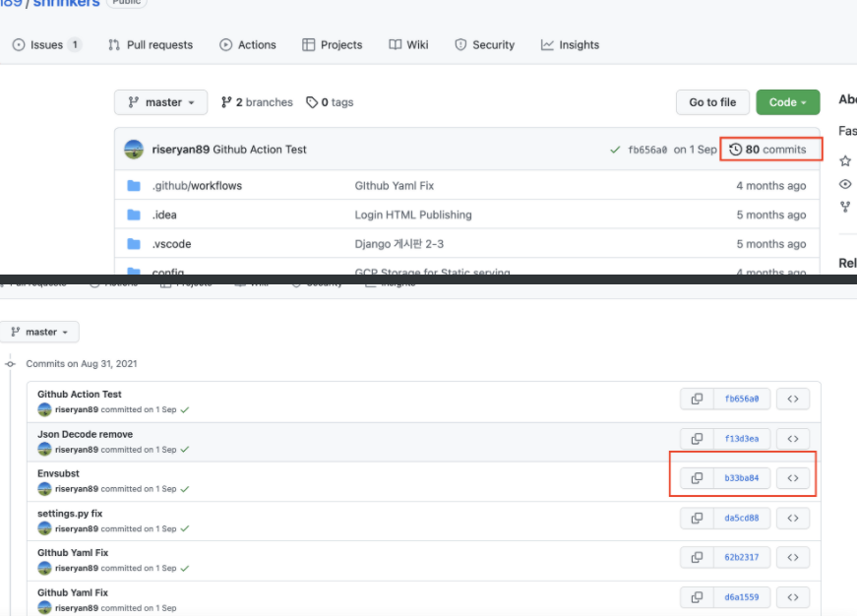Open commit hash d6a1559
This screenshot has width=857, height=616.
click(742, 597)
